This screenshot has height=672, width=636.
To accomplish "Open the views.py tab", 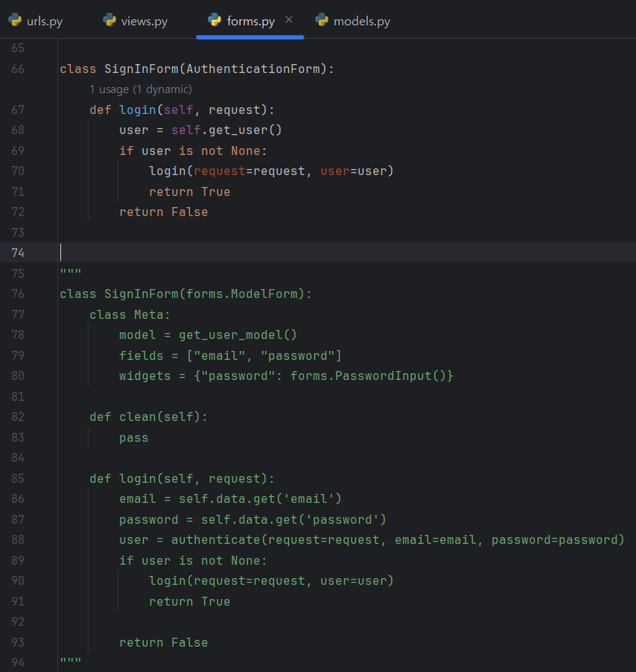I will [144, 21].
